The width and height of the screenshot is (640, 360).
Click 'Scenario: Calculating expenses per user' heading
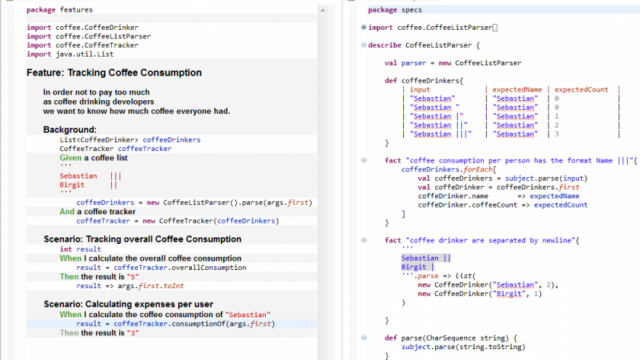coord(128,304)
